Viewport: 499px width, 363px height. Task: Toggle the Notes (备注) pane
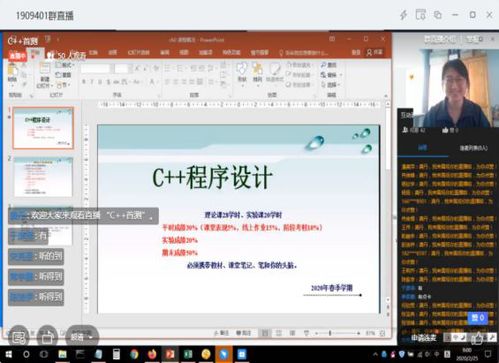221,333
